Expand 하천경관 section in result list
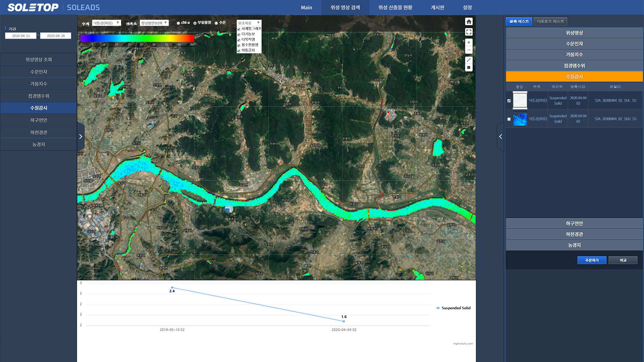This screenshot has height=362, width=644. coord(574,234)
